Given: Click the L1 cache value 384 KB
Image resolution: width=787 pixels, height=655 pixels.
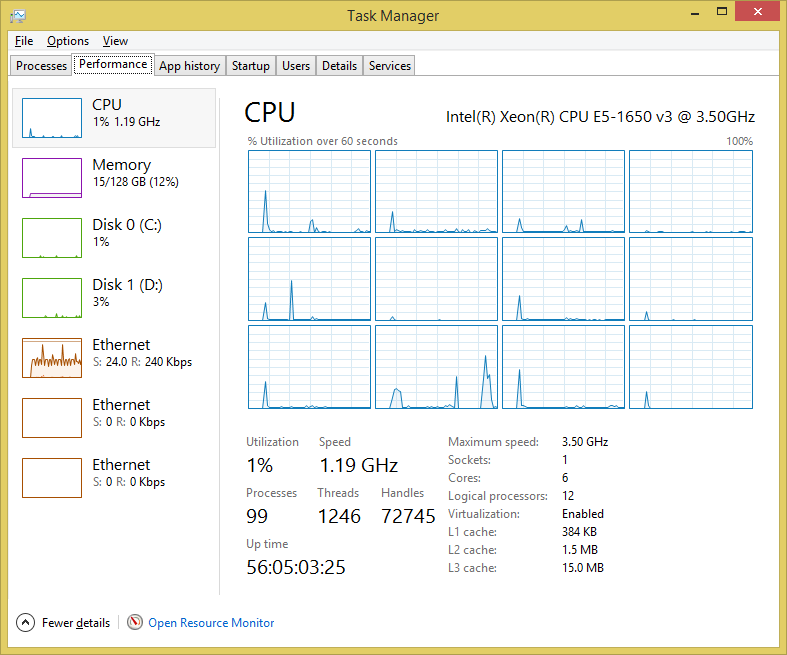Looking at the screenshot, I should [x=579, y=532].
